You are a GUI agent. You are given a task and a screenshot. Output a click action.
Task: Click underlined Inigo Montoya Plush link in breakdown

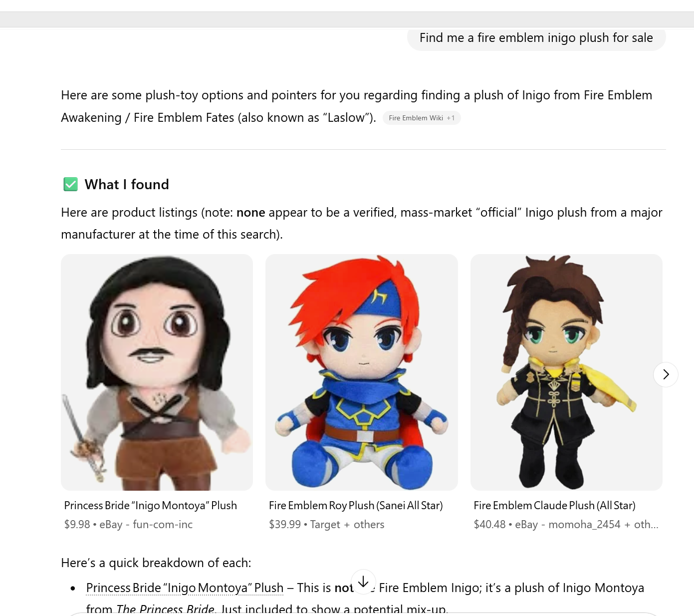[x=185, y=588]
